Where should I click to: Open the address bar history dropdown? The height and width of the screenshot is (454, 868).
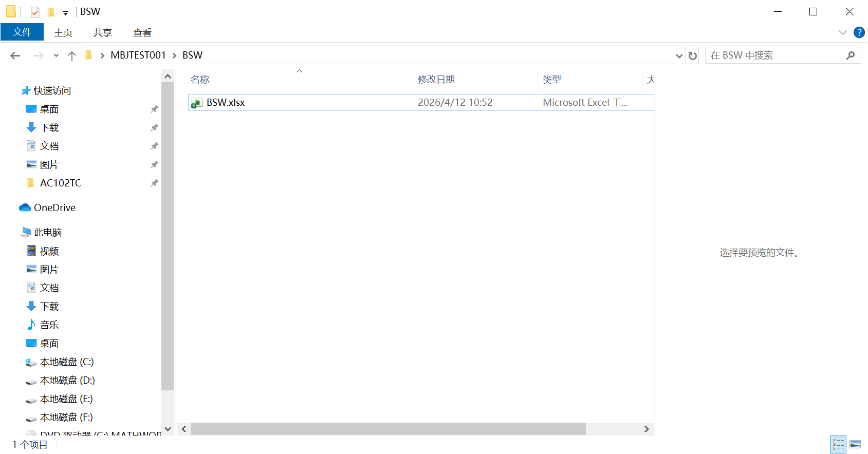[679, 55]
